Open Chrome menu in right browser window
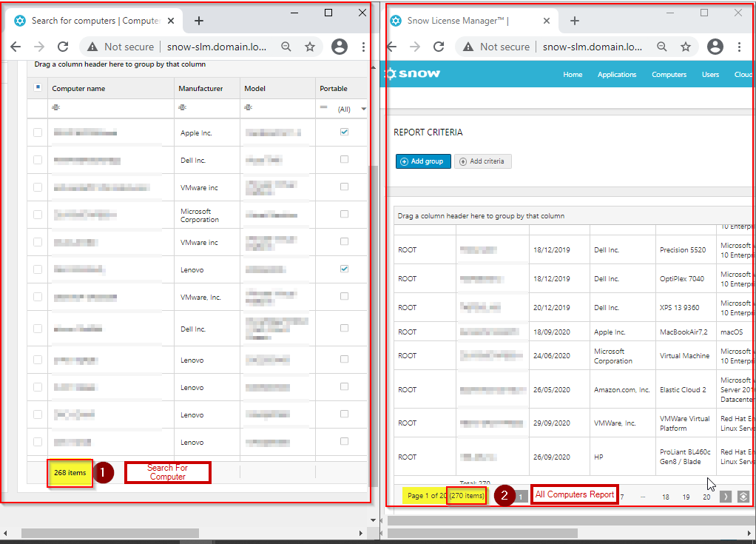The height and width of the screenshot is (544, 756). coord(739,47)
